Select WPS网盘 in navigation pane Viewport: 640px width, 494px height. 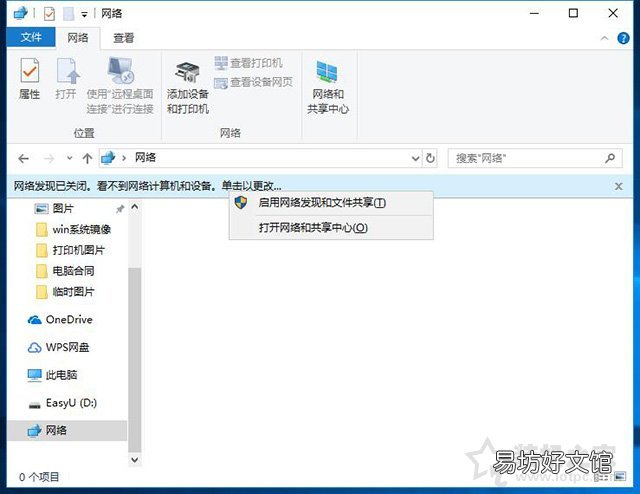click(x=58, y=347)
